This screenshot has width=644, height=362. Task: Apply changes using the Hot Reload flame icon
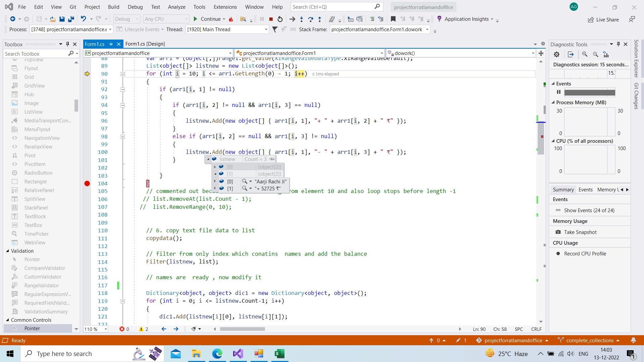coord(231,19)
